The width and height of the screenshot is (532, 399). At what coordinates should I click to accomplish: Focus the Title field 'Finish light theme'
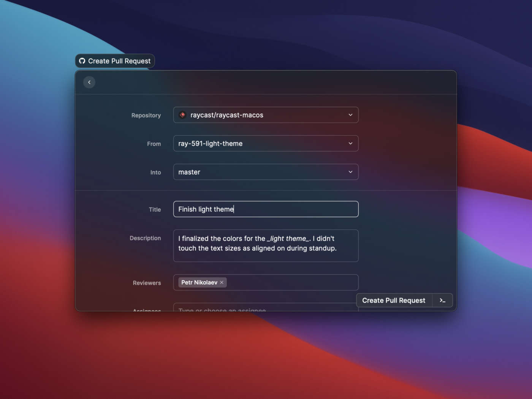pos(266,209)
